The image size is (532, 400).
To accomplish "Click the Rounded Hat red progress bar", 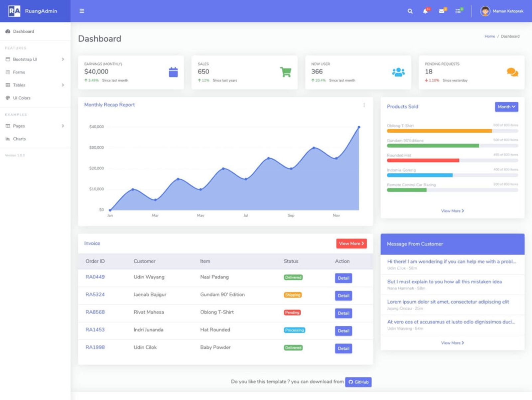I will coord(423,161).
